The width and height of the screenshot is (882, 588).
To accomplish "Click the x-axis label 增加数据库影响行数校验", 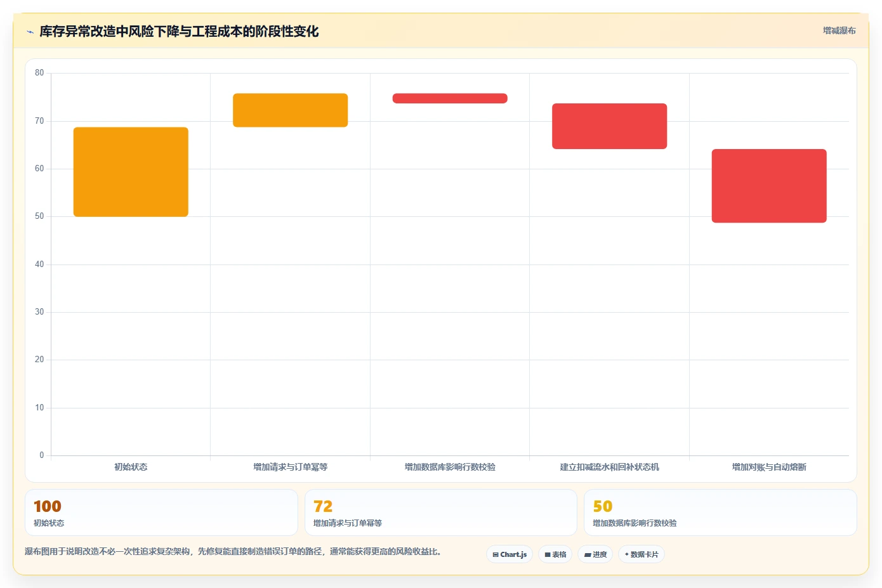I will click(x=450, y=467).
